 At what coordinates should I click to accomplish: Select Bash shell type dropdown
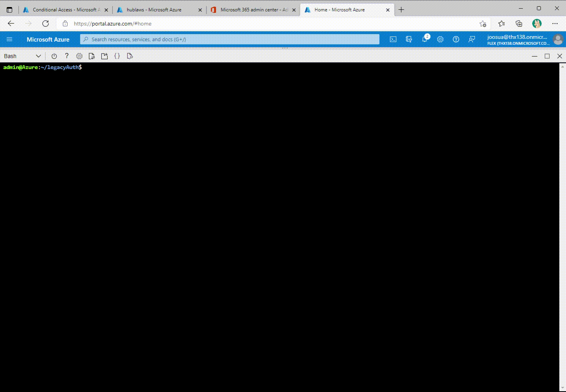(x=22, y=56)
